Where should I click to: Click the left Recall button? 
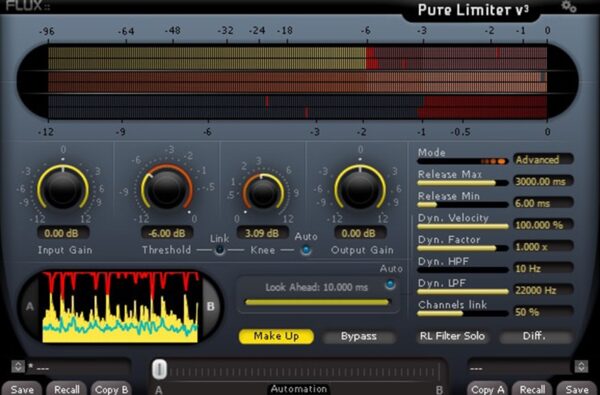click(67, 388)
